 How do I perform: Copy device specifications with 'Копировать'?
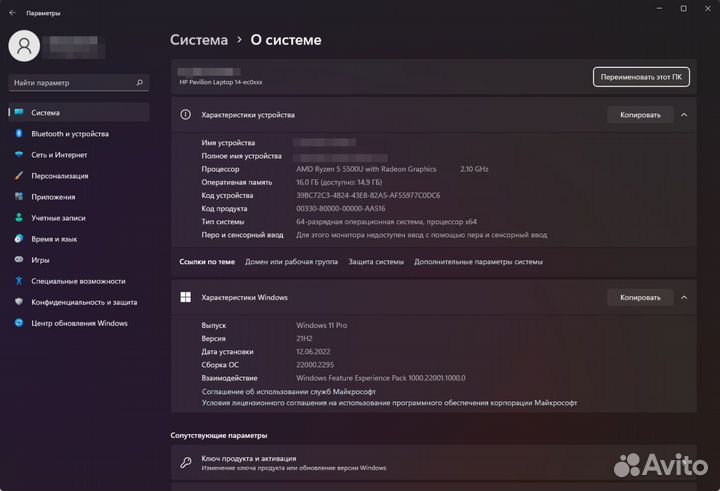[640, 115]
